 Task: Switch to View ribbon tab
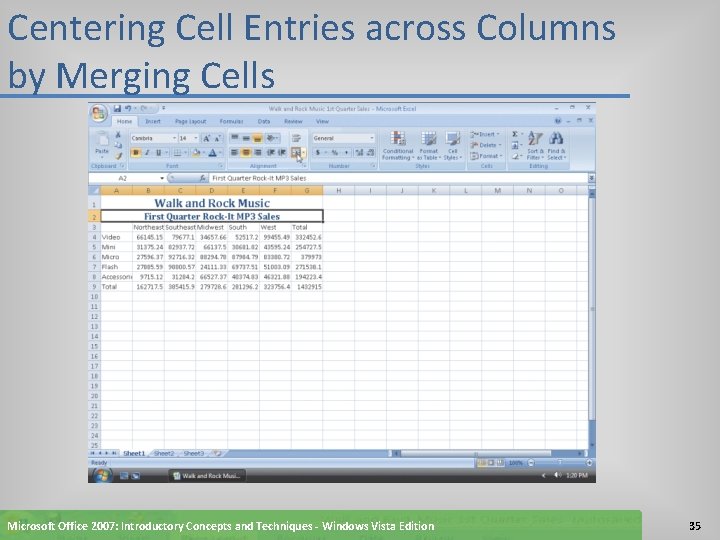pos(322,121)
